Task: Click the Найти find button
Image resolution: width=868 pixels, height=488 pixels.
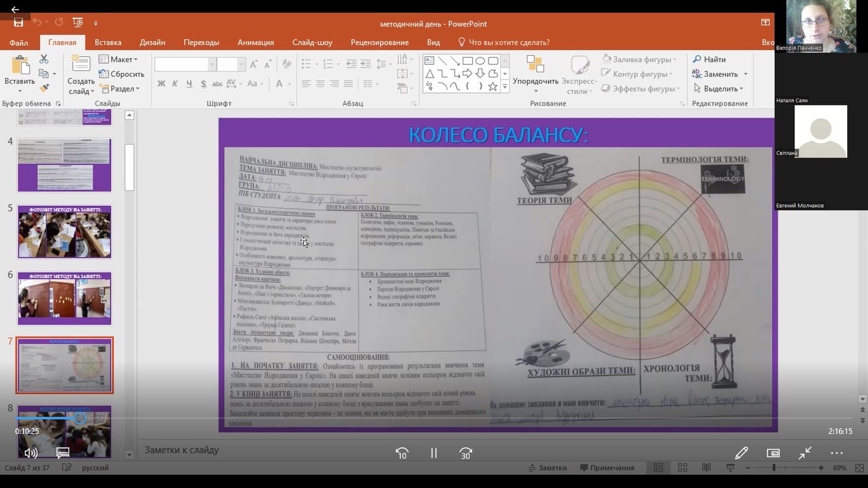Action: click(709, 59)
